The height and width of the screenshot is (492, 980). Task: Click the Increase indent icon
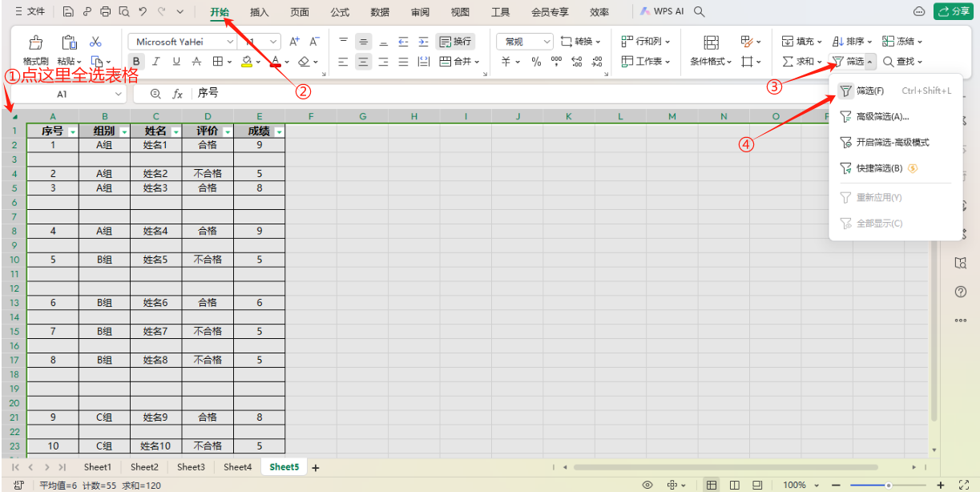[423, 42]
